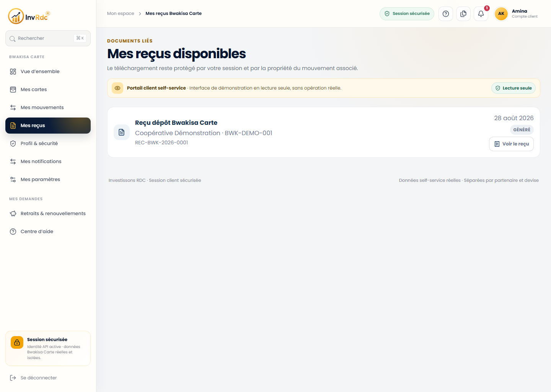551x392 pixels.
Task: Click Amina account name
Action: click(x=520, y=11)
